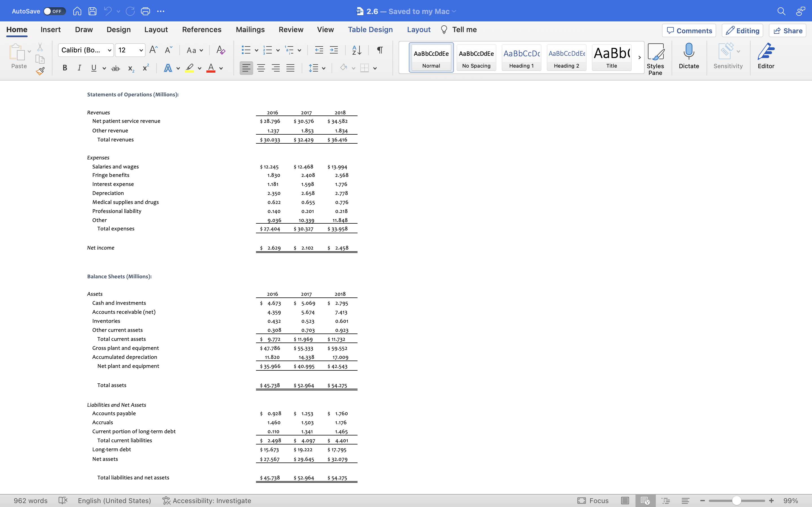
Task: Click the Share button
Action: point(787,30)
